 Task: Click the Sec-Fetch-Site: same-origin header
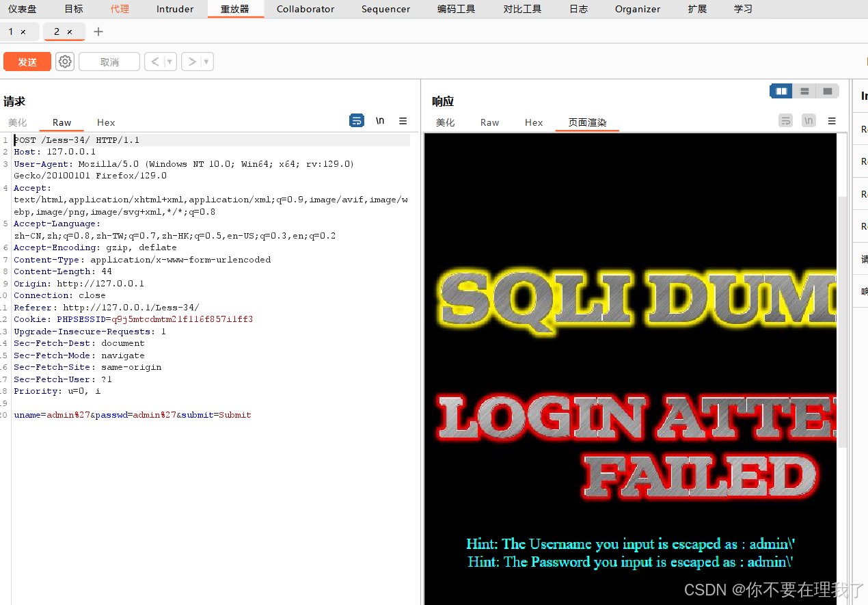click(87, 367)
